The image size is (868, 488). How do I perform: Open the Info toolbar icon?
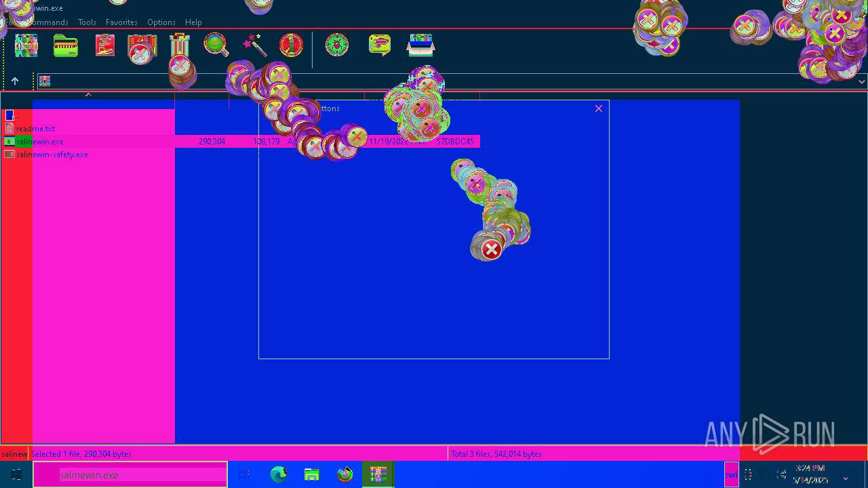292,45
